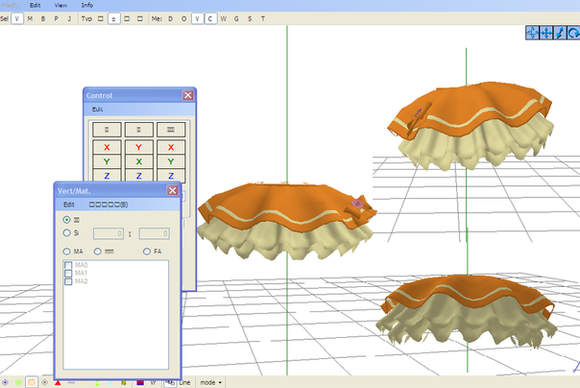Toggle Sel J joint selection button
Screen dimensions: 580x388
[x=69, y=18]
